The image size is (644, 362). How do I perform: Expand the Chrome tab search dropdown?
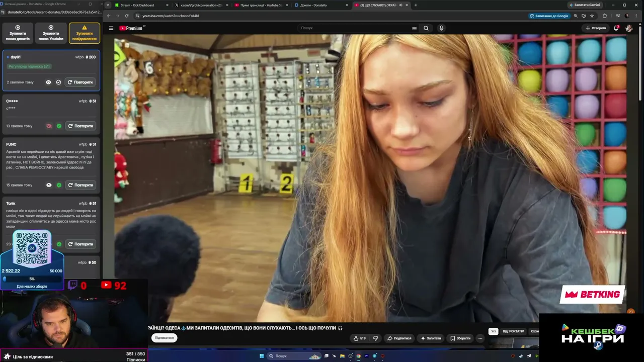tap(108, 5)
